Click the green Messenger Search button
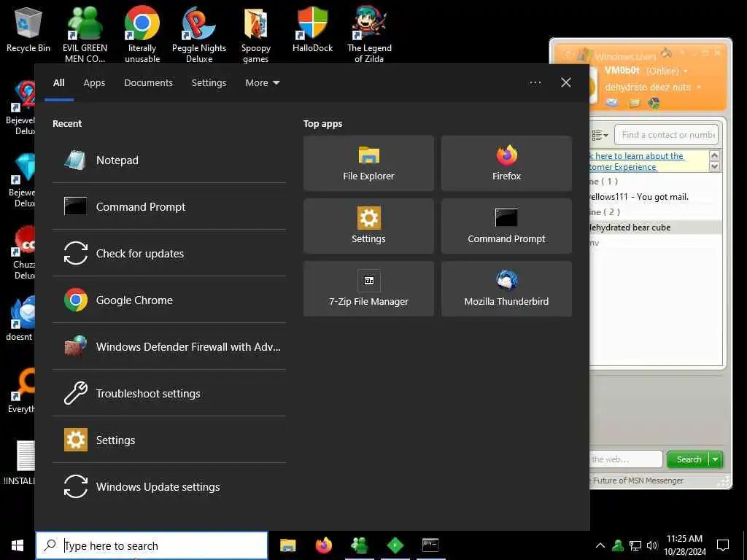 pyautogui.click(x=689, y=459)
